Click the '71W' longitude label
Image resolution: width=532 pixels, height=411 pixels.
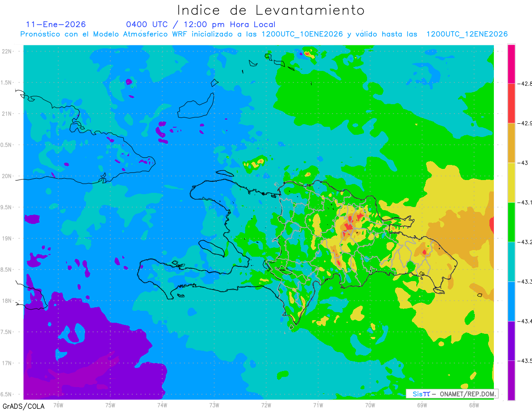click(318, 405)
